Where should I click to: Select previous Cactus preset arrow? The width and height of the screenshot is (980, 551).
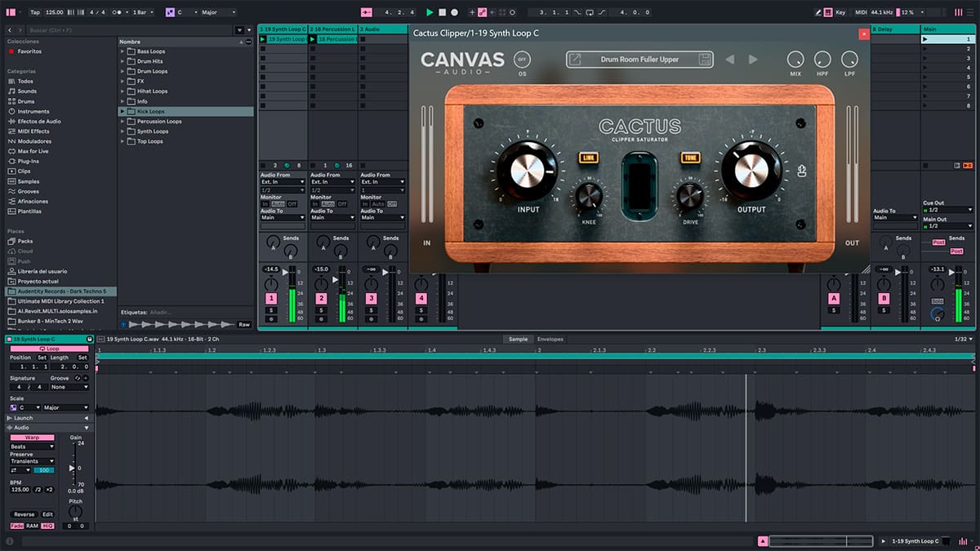click(730, 60)
